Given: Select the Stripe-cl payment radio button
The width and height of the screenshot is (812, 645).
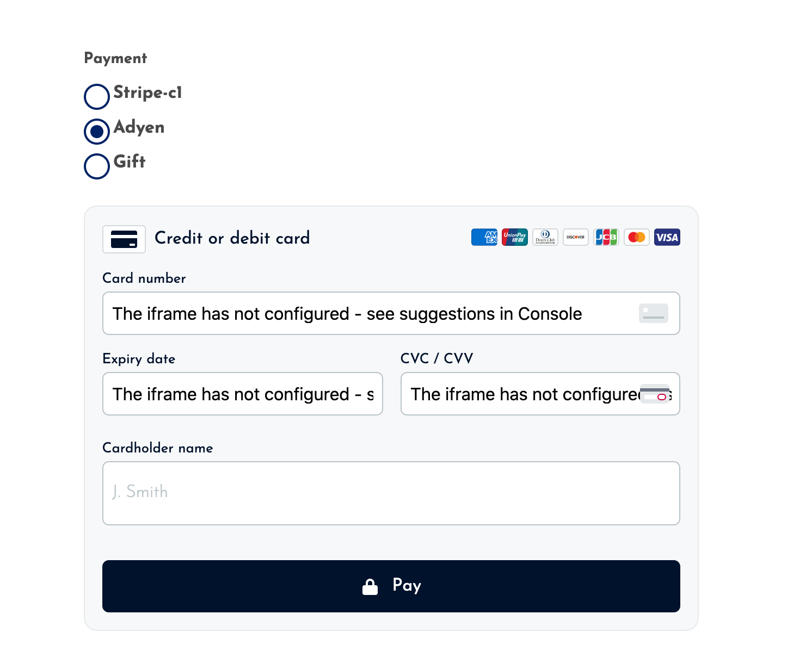Looking at the screenshot, I should (97, 97).
